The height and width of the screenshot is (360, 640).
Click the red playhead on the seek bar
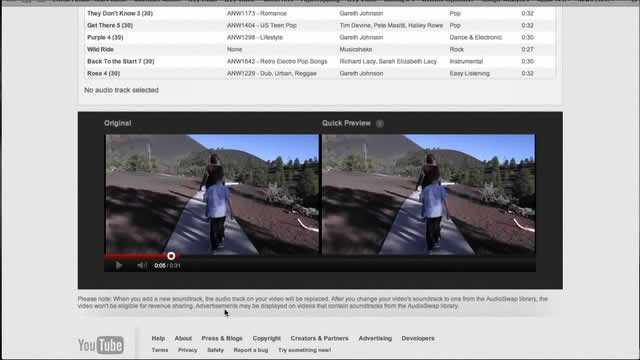pos(171,256)
